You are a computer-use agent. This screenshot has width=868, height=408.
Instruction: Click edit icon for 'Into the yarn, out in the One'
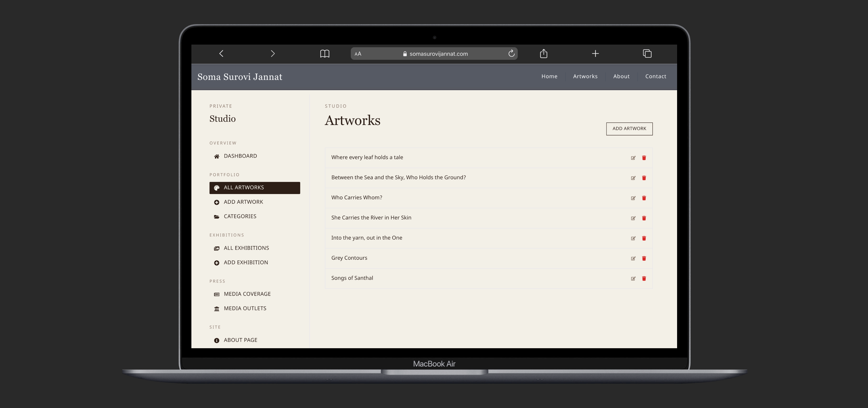633,239
